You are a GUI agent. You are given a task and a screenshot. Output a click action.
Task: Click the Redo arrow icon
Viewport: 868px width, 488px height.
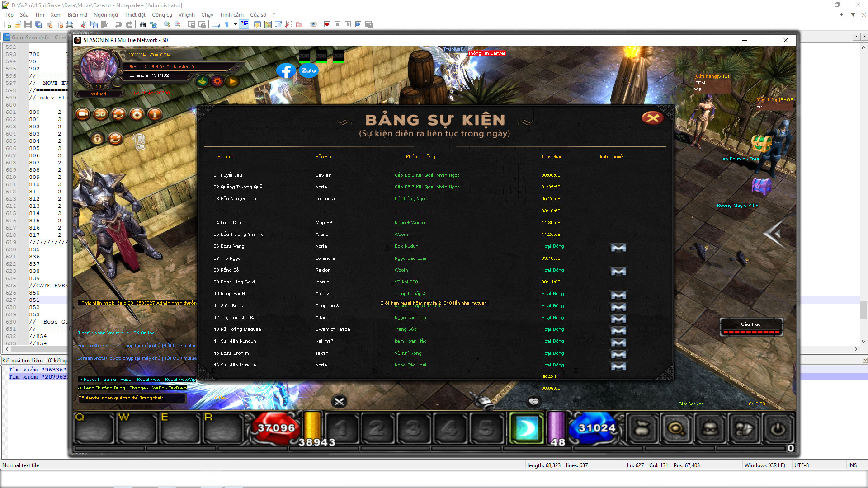(129, 24)
